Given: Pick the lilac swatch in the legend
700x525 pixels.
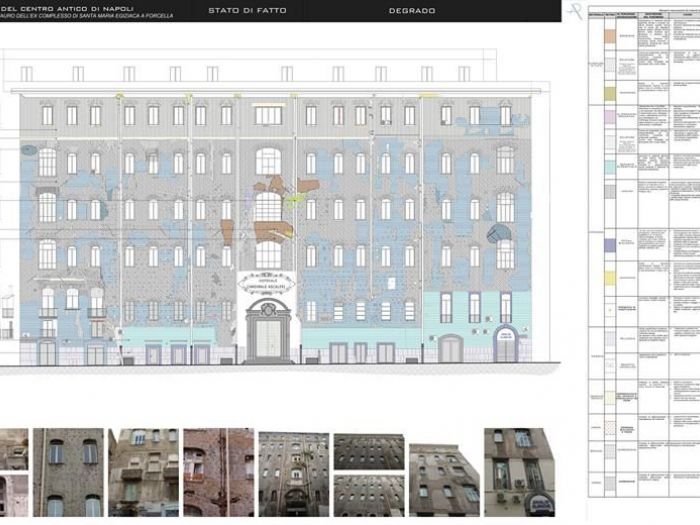Looking at the screenshot, I should pyautogui.click(x=608, y=117).
